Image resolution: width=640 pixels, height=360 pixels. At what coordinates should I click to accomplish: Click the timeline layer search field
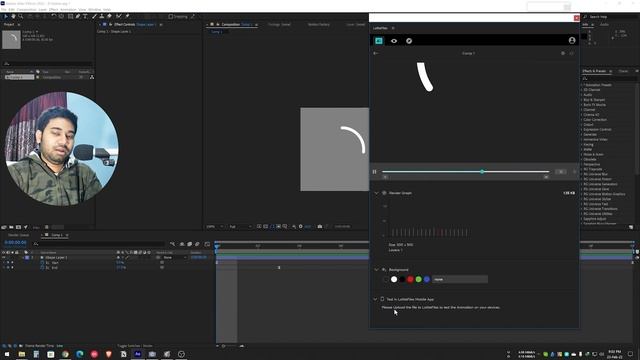point(98,244)
